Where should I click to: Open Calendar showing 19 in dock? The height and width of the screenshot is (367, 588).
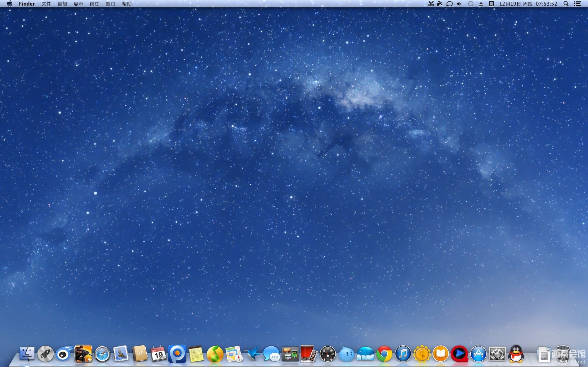[x=158, y=354]
